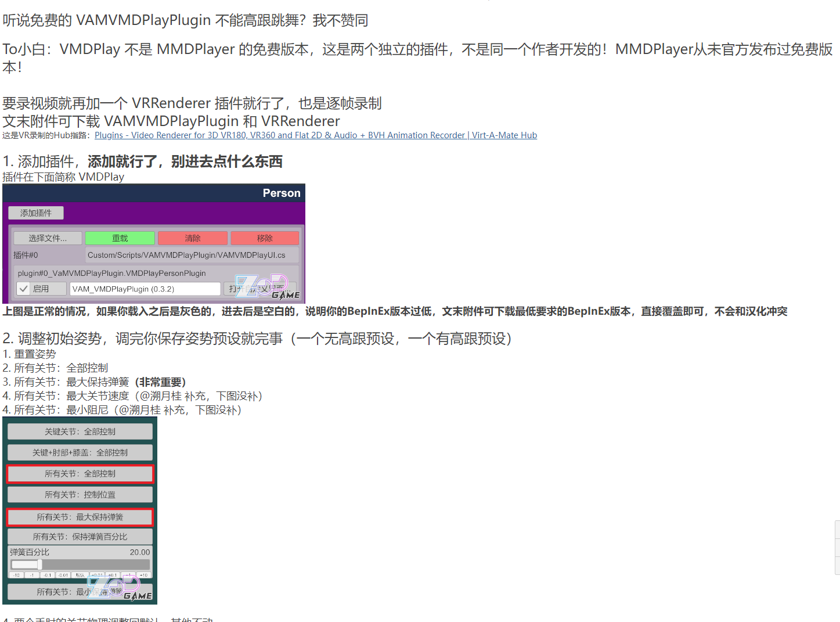The image size is (840, 622).
Task: Toggle the 启用 checkbox
Action: coord(24,289)
